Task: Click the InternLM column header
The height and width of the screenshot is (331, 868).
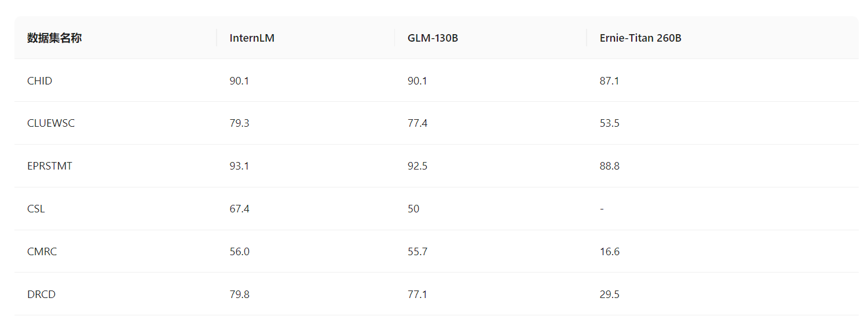Action: (x=252, y=38)
